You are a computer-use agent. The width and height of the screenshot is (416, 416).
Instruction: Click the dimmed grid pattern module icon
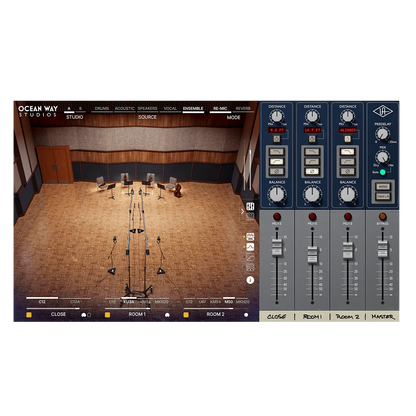tap(250, 267)
